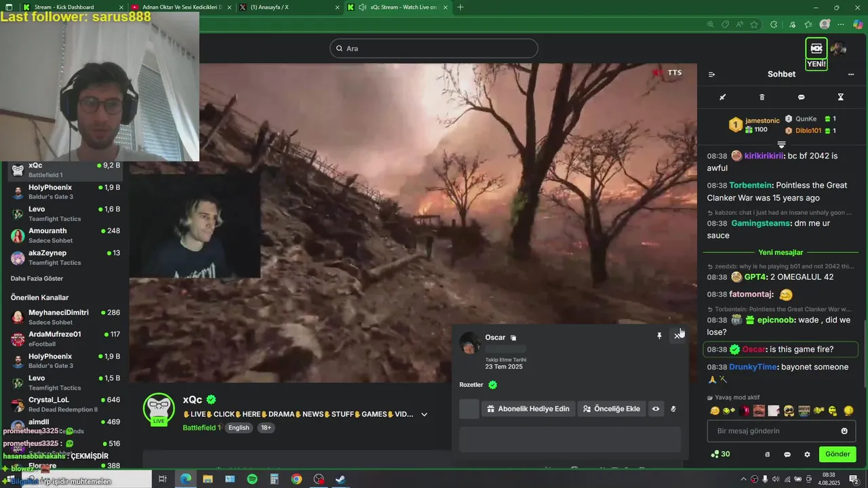Open the emoji picker in the message box
Viewport: 868px width, 488px height.
844,431
